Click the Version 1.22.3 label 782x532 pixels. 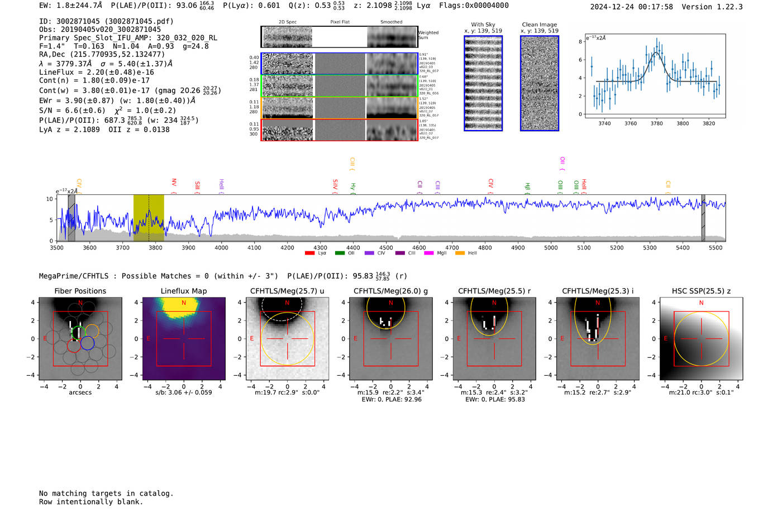[x=712, y=7]
